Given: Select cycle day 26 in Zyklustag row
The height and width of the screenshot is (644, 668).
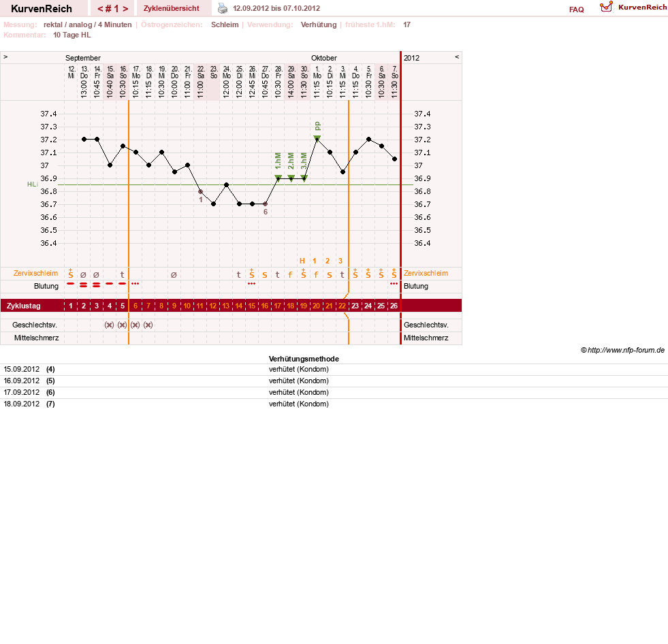Looking at the screenshot, I should [394, 306].
